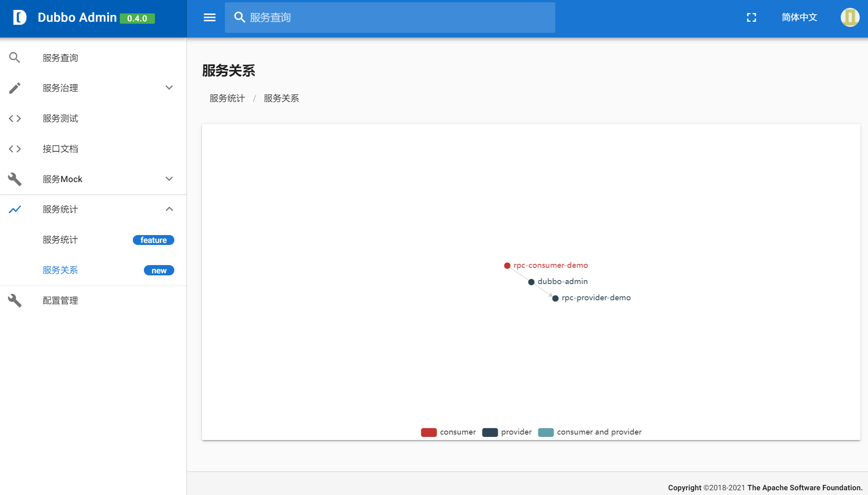
Task: Collapse the 服务统计 menu section
Action: (170, 209)
